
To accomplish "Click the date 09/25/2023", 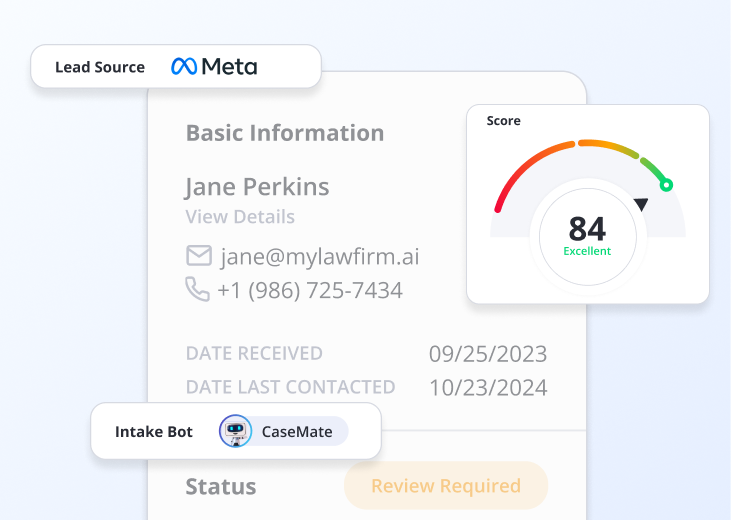I will pos(488,354).
